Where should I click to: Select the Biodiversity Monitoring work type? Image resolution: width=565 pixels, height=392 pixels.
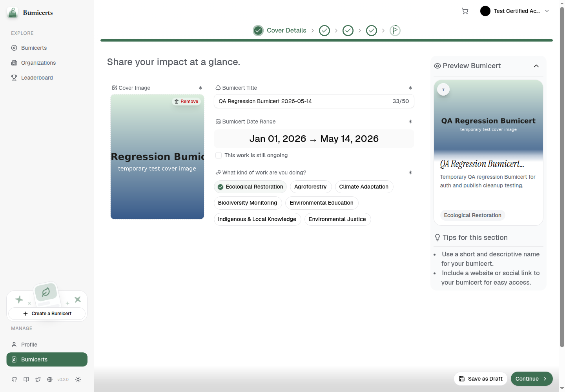248,203
